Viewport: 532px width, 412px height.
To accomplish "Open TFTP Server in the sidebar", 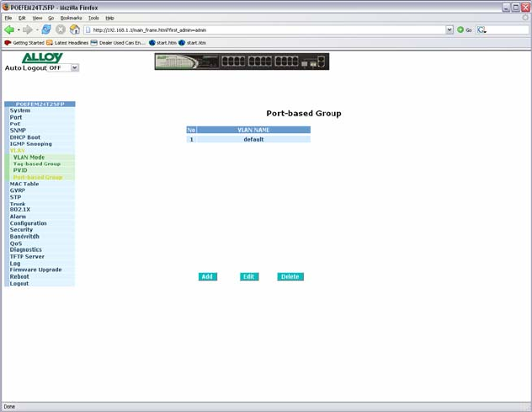I will pyautogui.click(x=27, y=256).
